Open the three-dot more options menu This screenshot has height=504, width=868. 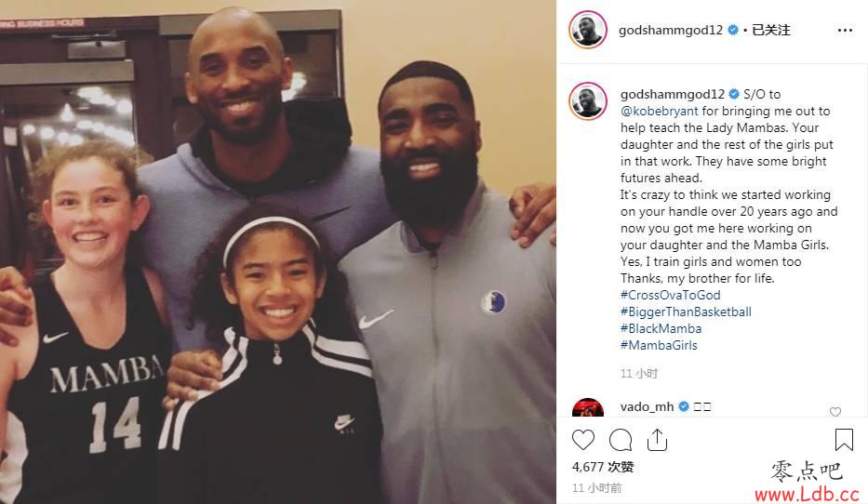pyautogui.click(x=845, y=31)
